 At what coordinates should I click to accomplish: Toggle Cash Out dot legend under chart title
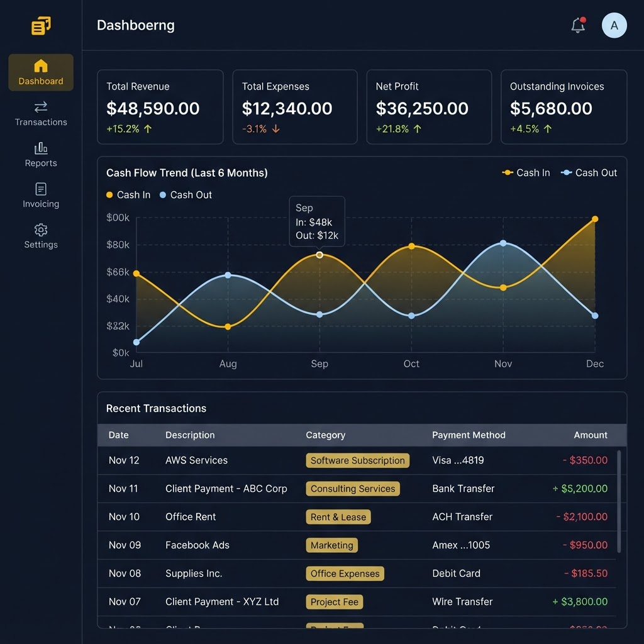click(186, 195)
